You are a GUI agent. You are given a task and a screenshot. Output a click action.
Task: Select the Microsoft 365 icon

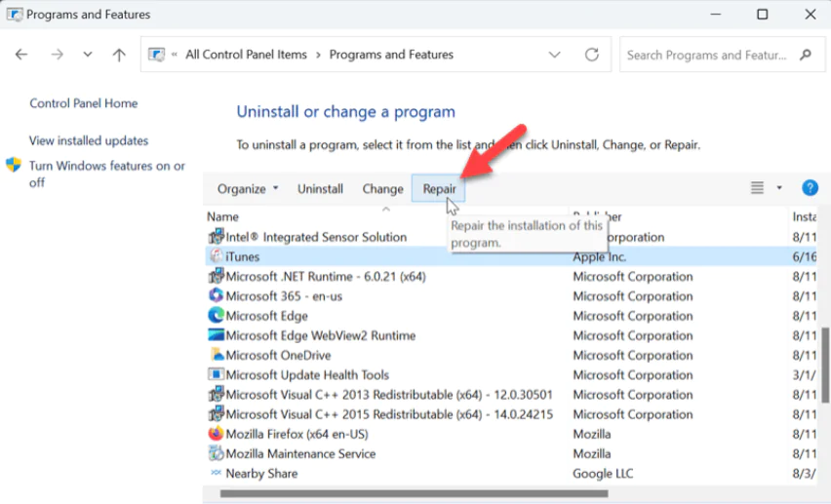pos(216,295)
